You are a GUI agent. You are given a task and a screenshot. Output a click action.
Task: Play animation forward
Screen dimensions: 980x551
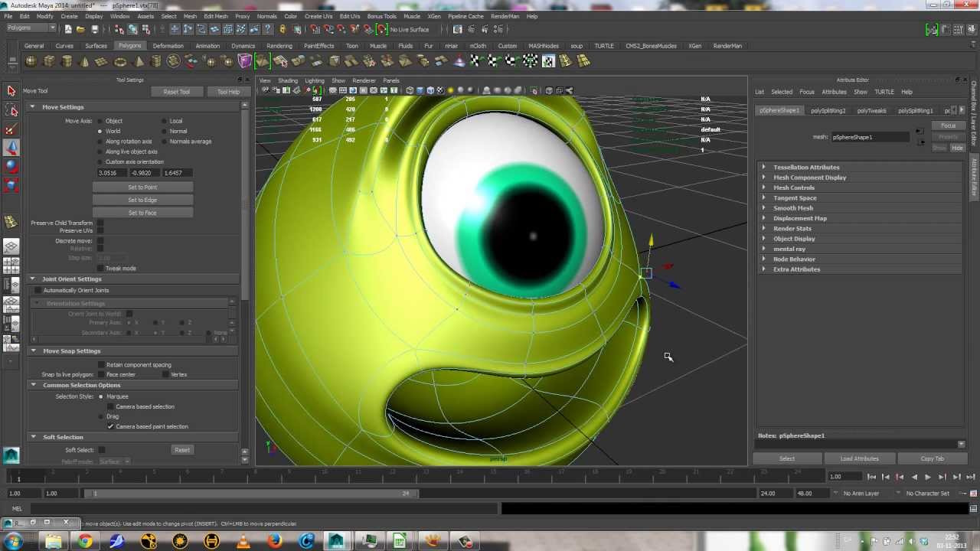(928, 477)
